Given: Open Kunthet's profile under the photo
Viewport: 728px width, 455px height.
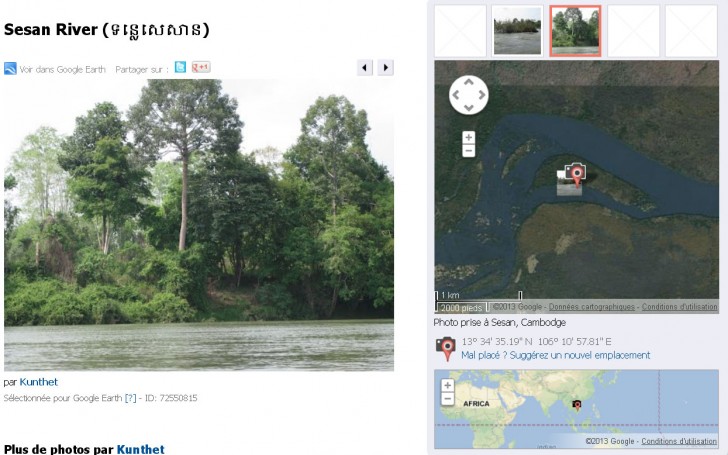Looking at the screenshot, I should tap(39, 382).
